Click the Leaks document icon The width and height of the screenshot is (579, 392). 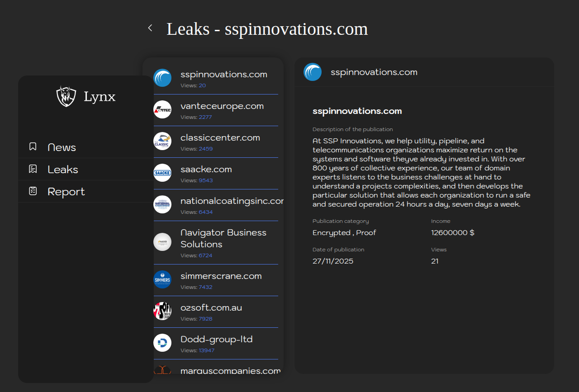pyautogui.click(x=33, y=169)
